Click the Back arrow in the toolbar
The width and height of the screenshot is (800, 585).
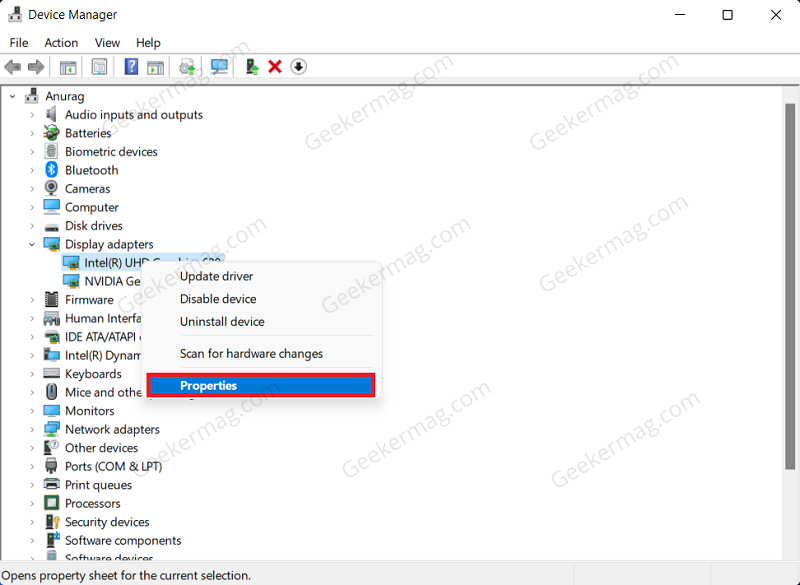tap(12, 67)
